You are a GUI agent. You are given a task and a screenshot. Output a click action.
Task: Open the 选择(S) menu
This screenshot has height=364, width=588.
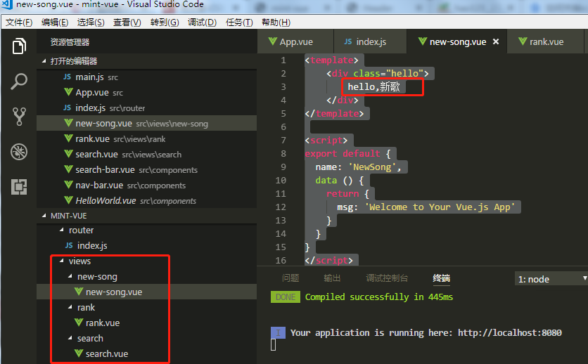pos(90,22)
